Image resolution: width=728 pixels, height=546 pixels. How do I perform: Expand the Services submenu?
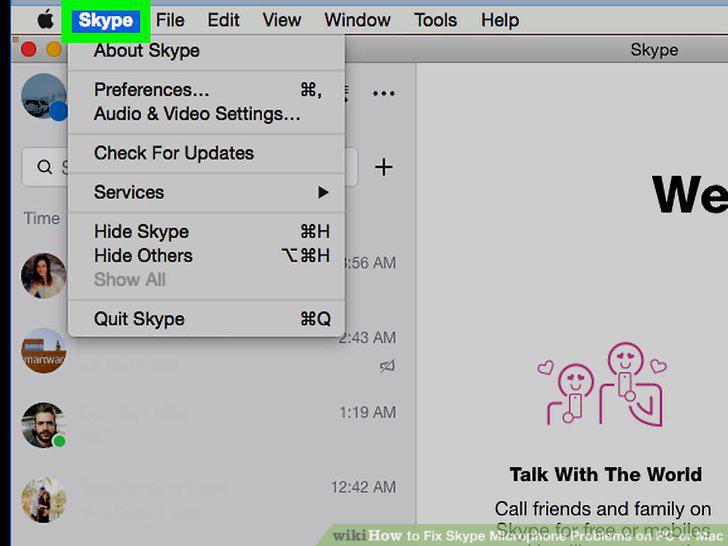206,192
